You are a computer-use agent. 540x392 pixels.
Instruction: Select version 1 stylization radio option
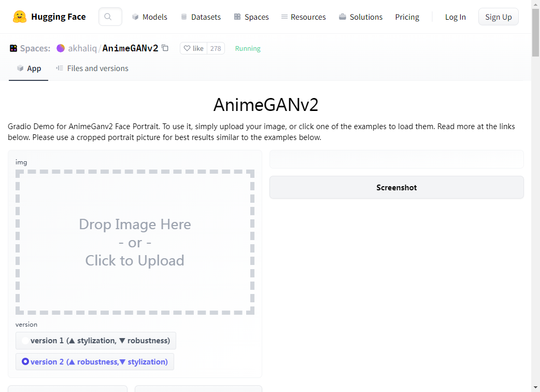[x=96, y=341]
